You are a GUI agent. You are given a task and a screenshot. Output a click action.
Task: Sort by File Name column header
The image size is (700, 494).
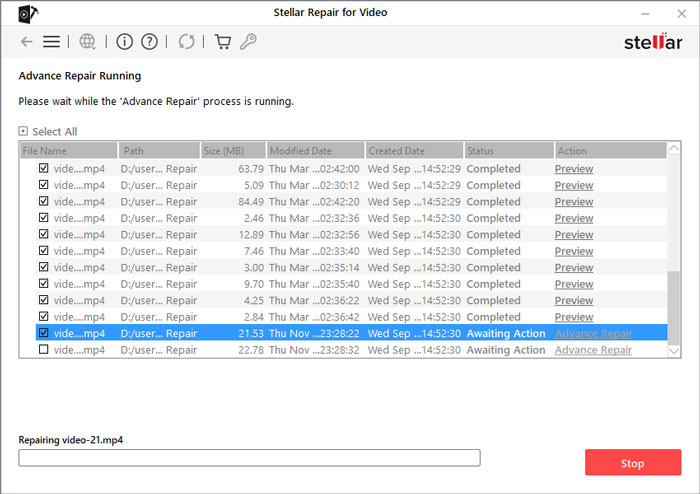tap(69, 151)
